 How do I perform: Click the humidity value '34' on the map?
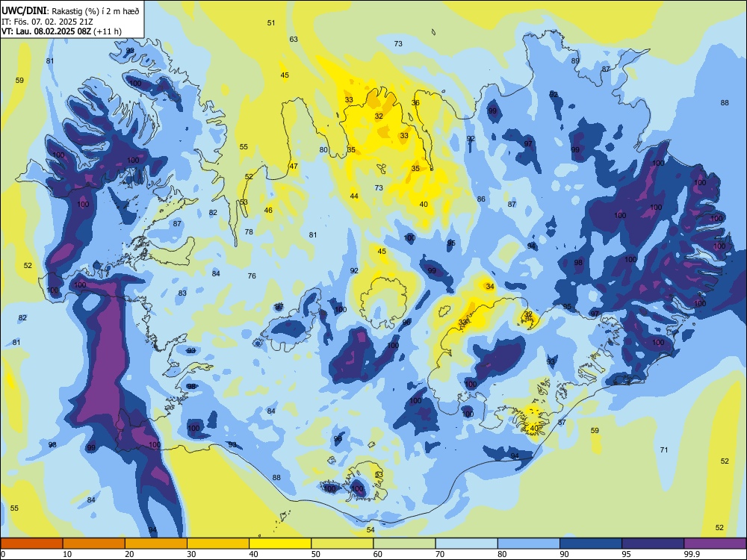coord(490,287)
